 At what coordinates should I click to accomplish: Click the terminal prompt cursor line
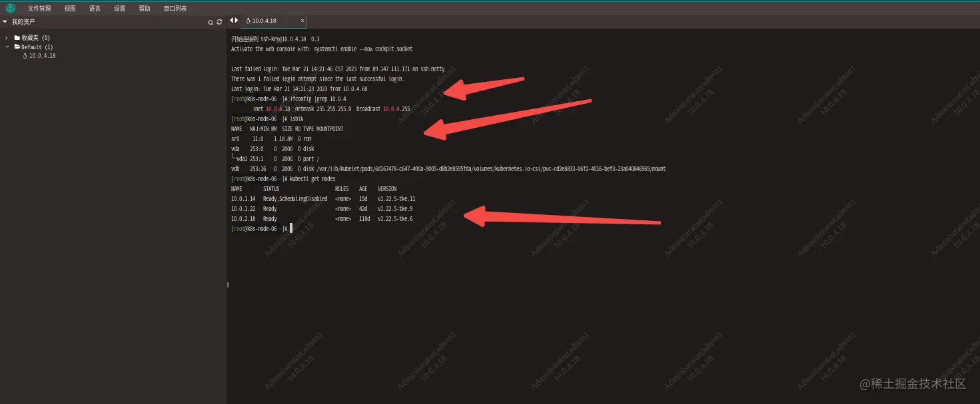tap(262, 228)
